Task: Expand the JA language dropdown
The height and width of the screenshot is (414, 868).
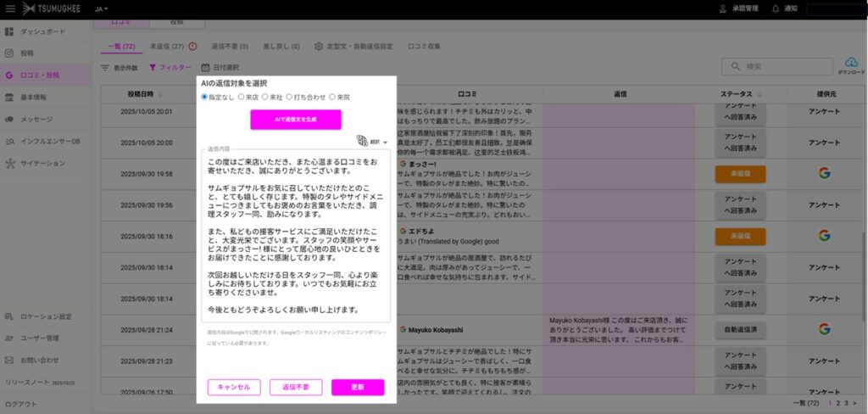Action: click(x=100, y=8)
